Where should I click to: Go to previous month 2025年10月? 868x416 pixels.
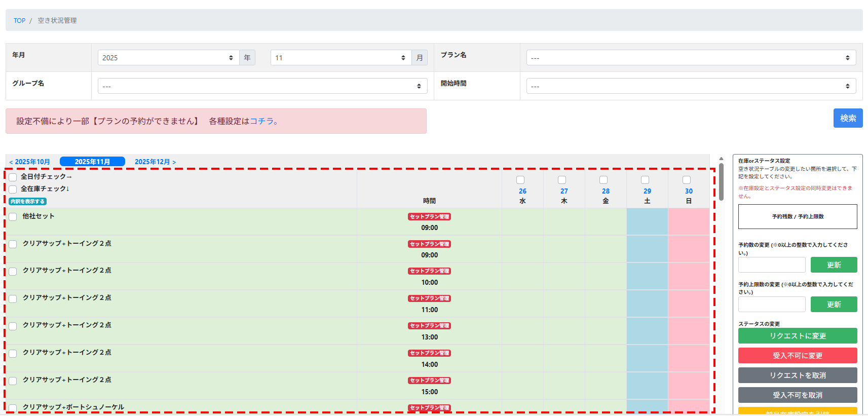[30, 162]
